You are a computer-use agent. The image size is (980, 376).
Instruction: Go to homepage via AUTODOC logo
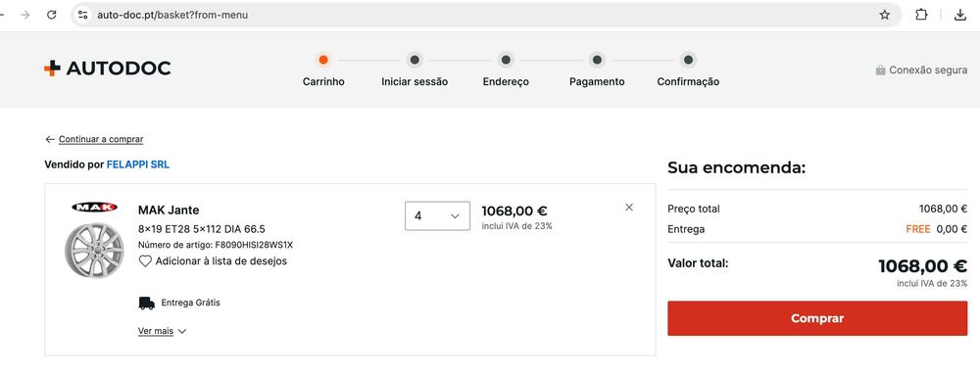point(108,69)
